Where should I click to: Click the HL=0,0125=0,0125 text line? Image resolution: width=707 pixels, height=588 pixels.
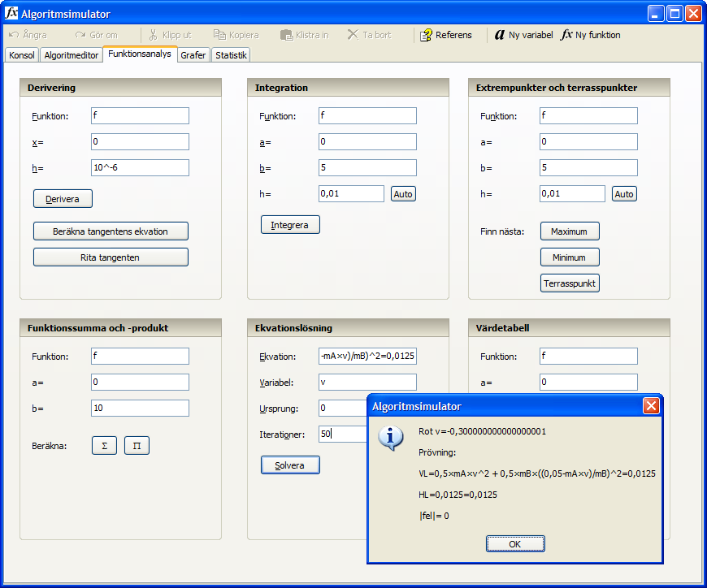pyautogui.click(x=458, y=495)
